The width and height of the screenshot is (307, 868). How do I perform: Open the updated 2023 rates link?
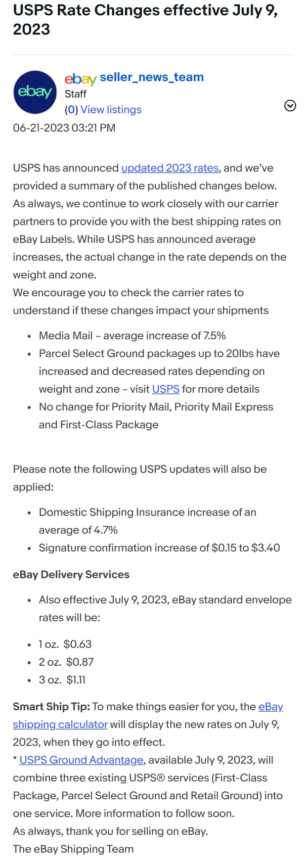pyautogui.click(x=170, y=168)
